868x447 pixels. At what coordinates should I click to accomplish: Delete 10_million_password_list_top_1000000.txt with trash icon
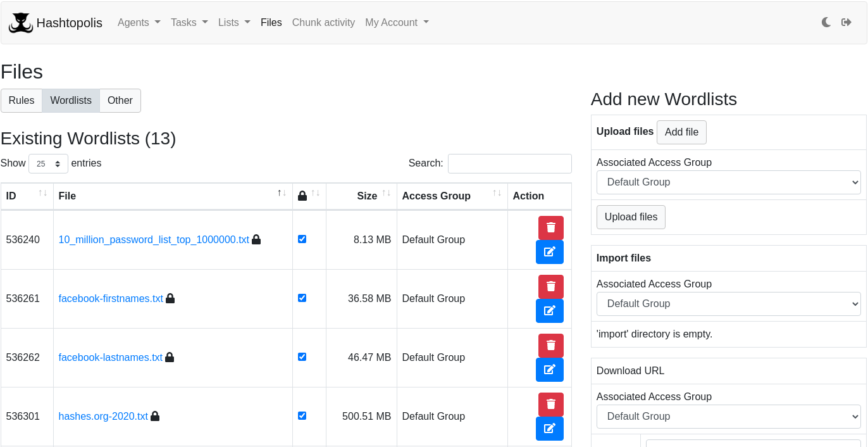(x=550, y=228)
